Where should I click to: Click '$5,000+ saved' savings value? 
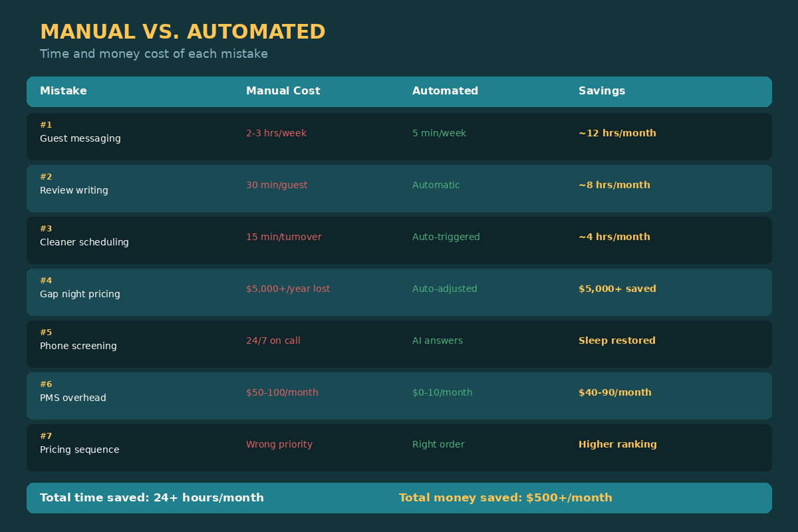617,289
